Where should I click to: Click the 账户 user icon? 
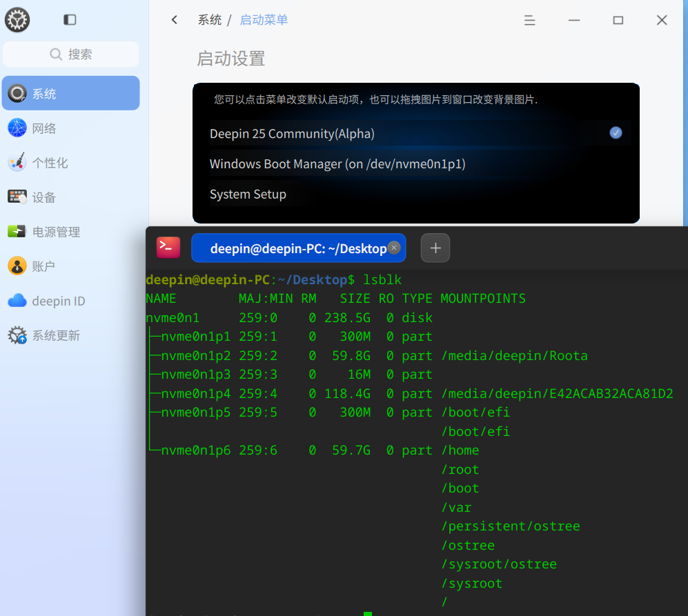[x=17, y=266]
